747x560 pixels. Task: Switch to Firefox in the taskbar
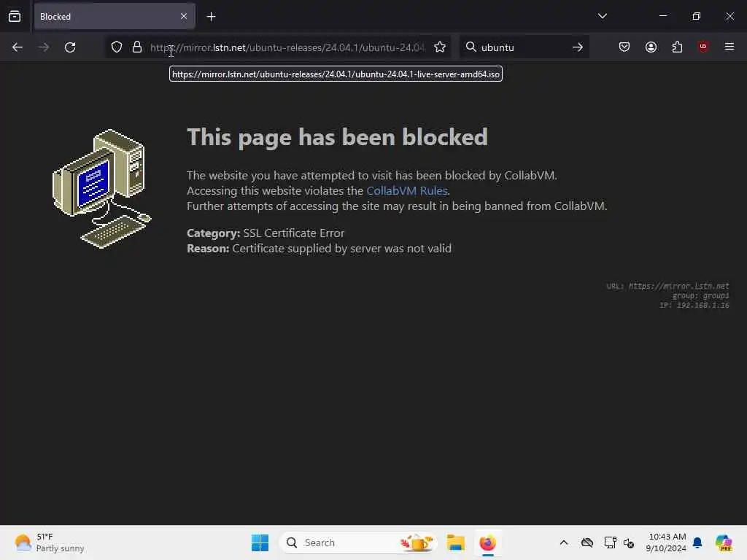pos(487,542)
